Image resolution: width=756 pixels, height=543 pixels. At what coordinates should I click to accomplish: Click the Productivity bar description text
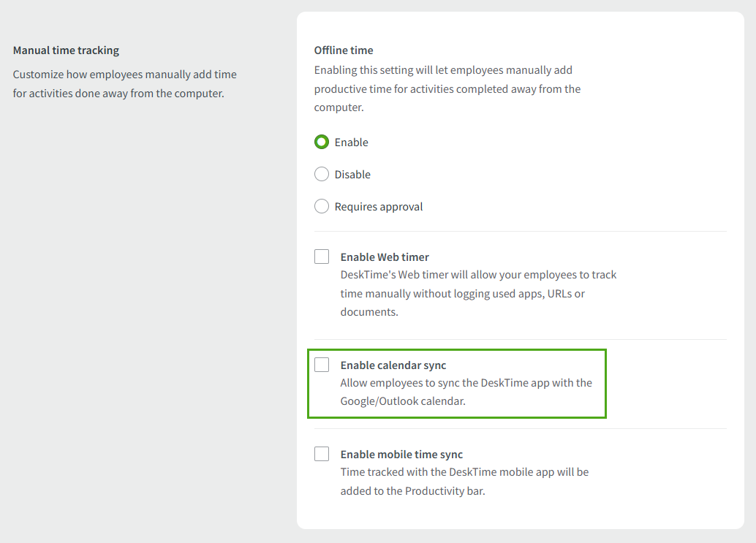point(464,481)
